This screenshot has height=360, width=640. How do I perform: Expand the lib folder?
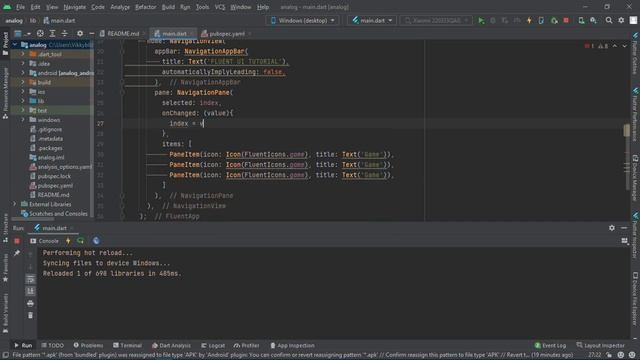point(23,101)
